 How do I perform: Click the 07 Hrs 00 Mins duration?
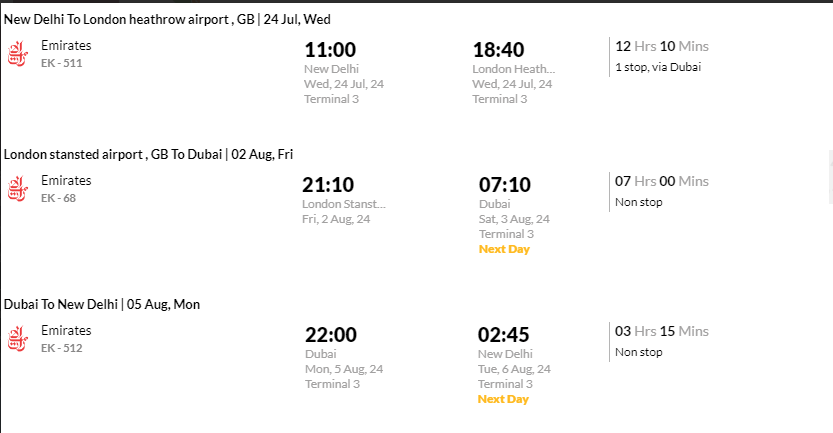tap(662, 181)
